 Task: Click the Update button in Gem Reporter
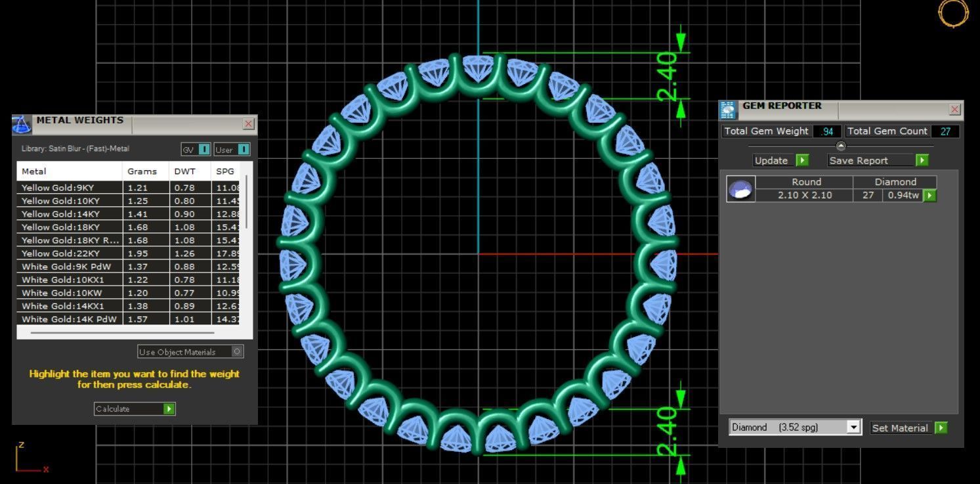[780, 160]
